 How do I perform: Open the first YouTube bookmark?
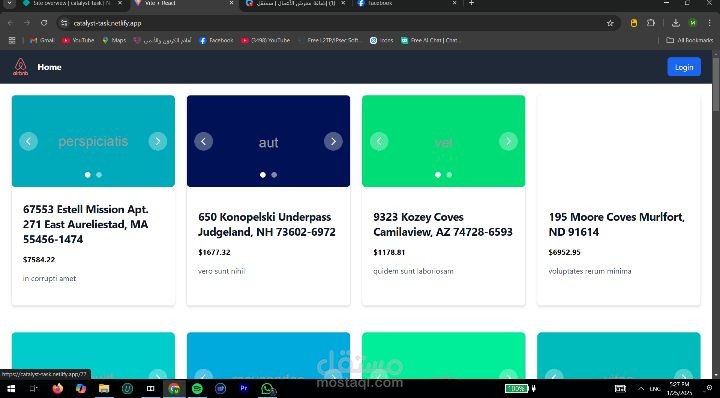coord(78,40)
